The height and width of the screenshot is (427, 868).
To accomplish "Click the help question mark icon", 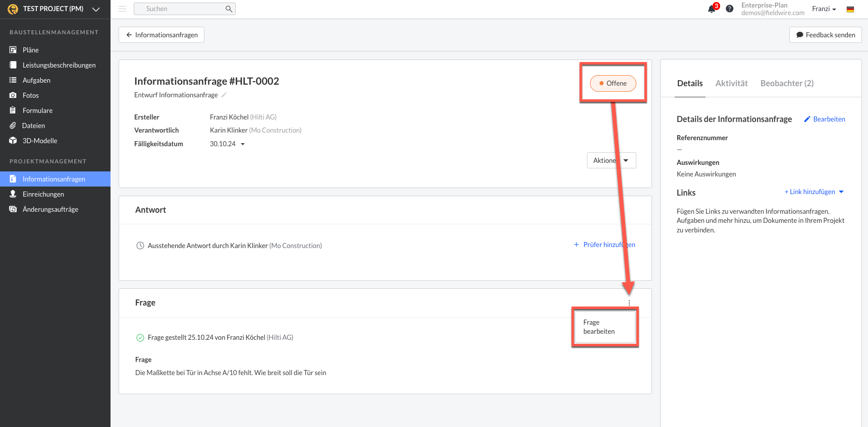I will click(x=729, y=9).
